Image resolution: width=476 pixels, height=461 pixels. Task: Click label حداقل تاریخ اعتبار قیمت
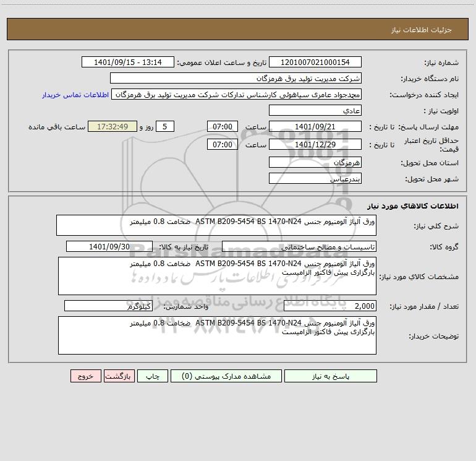[x=431, y=145]
